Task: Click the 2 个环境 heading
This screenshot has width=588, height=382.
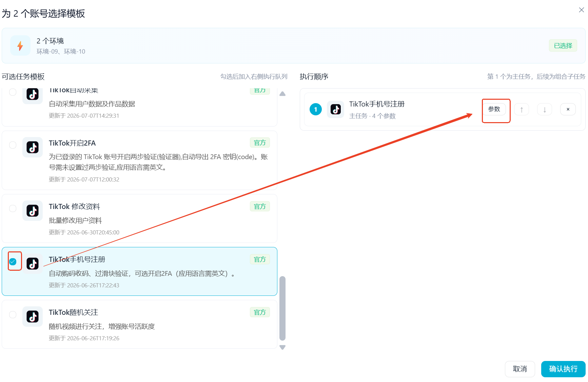Action: 50,41
